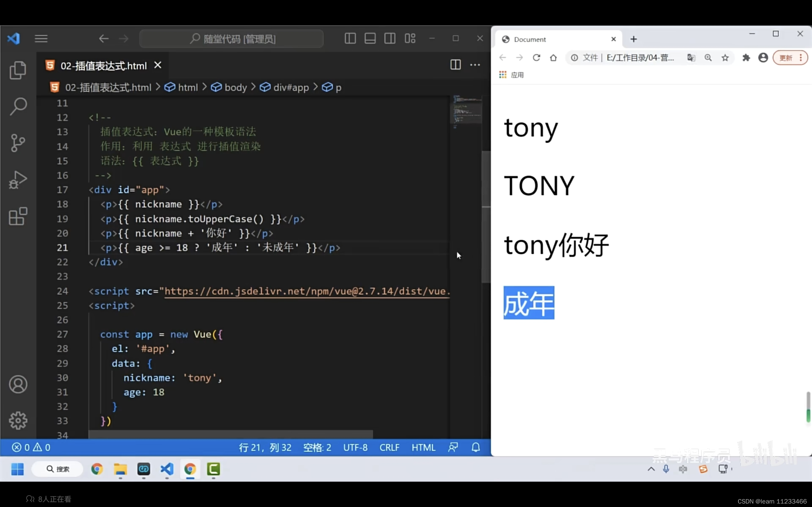Viewport: 812px width, 507px height.
Task: Click the browser 更新 update button
Action: click(x=786, y=58)
